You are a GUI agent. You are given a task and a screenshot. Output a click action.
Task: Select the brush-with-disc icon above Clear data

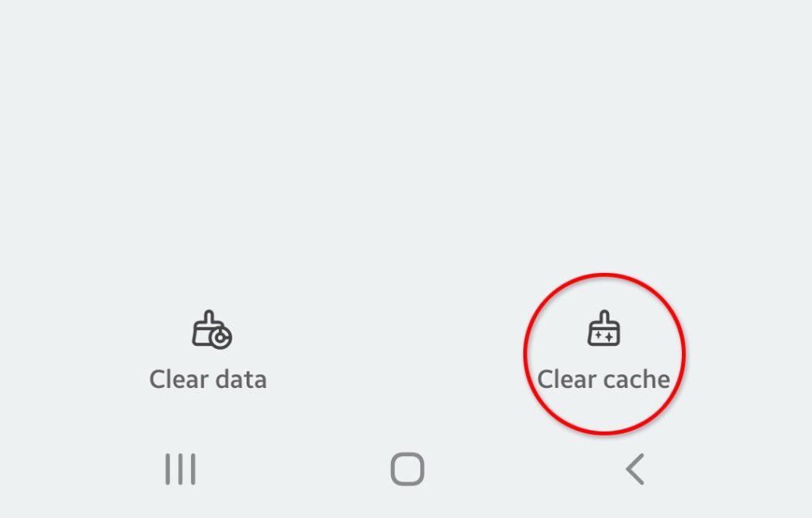pyautogui.click(x=212, y=329)
